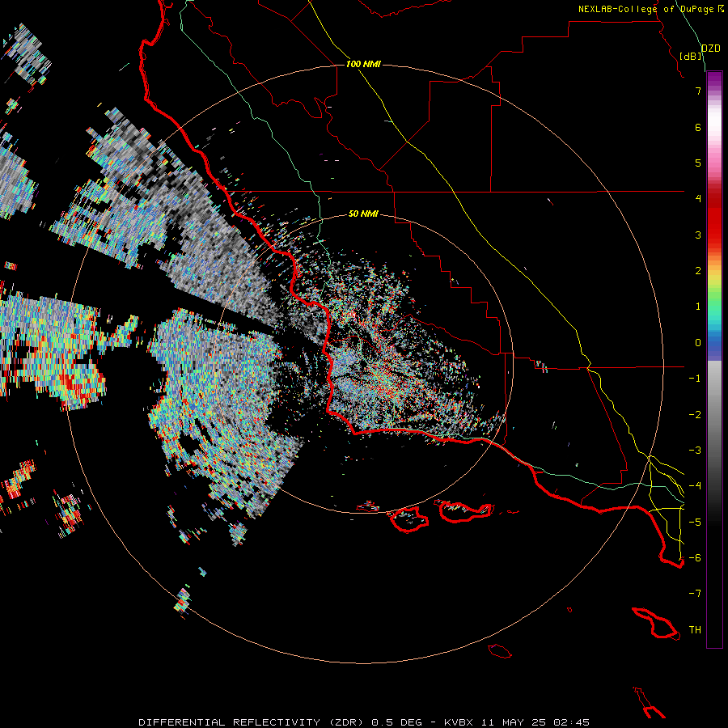Click the -7 dB tick on scale
The height and width of the screenshot is (728, 728).
coord(695,594)
